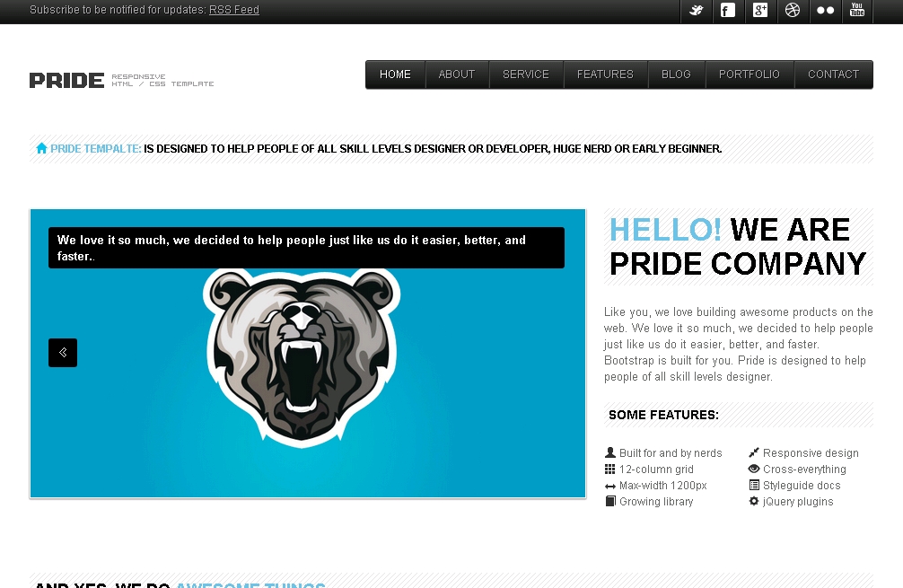This screenshot has width=903, height=588.
Task: Open the Twitter bird social icon
Action: 697,11
